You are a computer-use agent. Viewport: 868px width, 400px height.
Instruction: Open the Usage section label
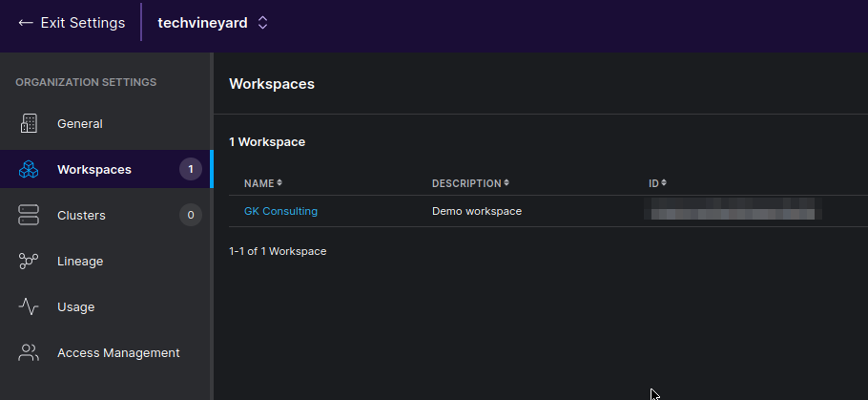(75, 306)
